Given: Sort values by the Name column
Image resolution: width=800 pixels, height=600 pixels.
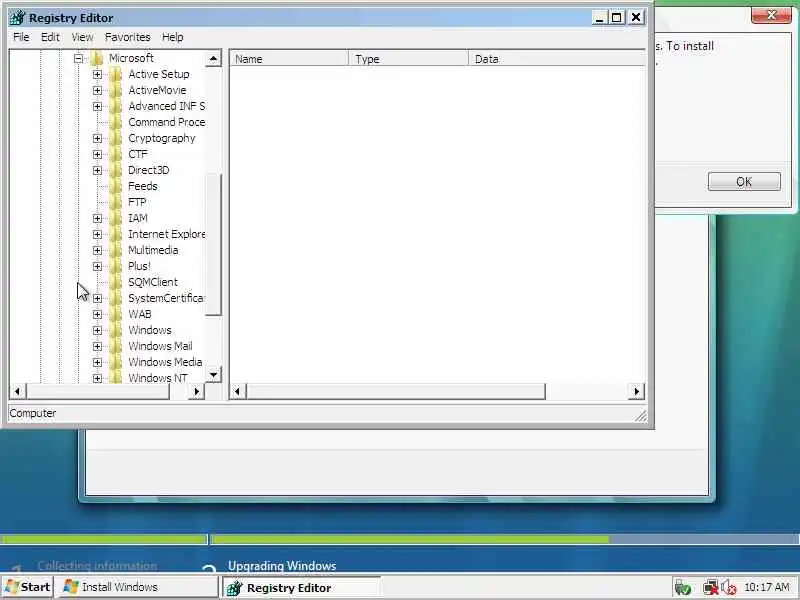Looking at the screenshot, I should 289,59.
